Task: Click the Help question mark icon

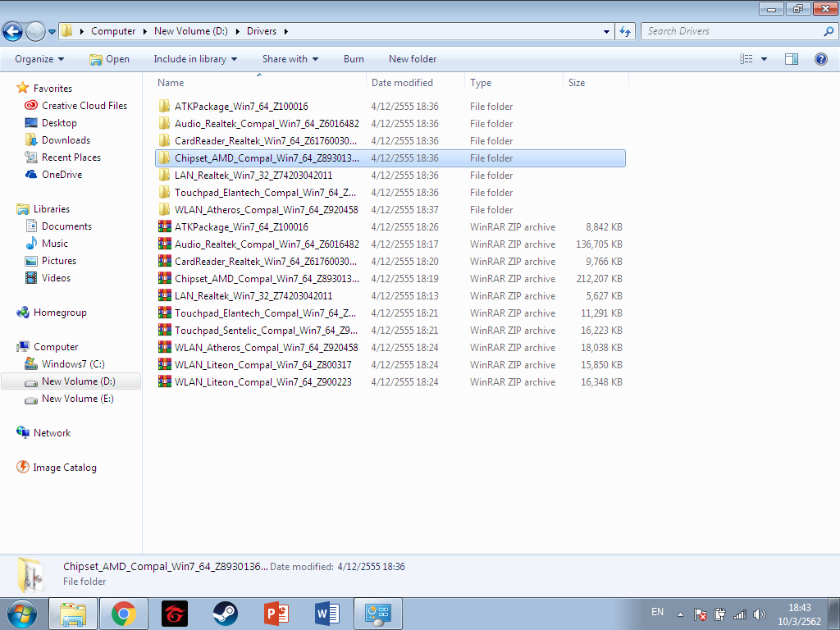Action: pyautogui.click(x=820, y=59)
